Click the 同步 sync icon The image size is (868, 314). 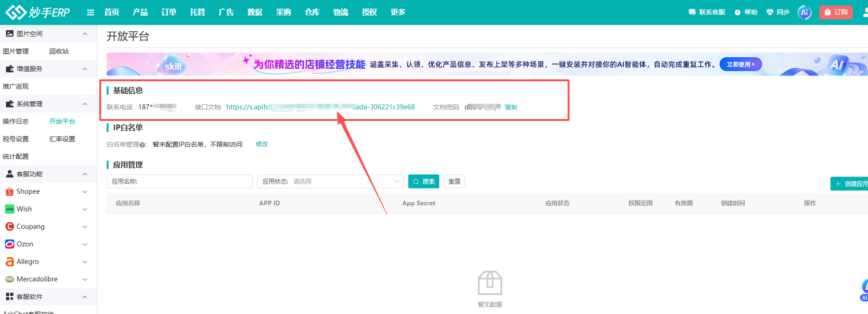pyautogui.click(x=770, y=12)
